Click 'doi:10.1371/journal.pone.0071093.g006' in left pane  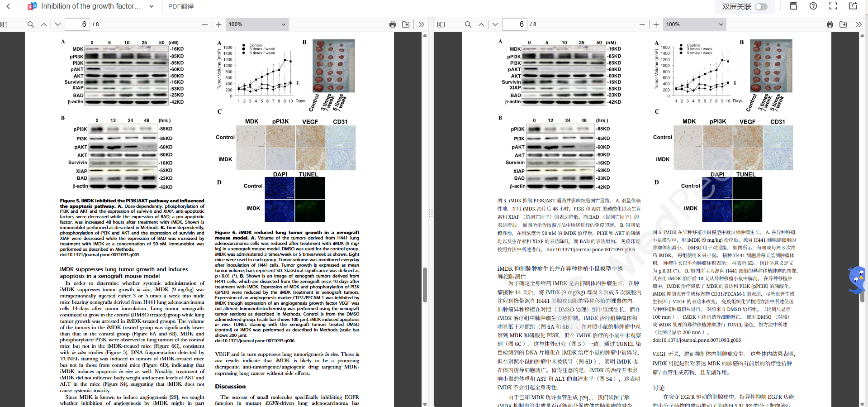coord(255,341)
